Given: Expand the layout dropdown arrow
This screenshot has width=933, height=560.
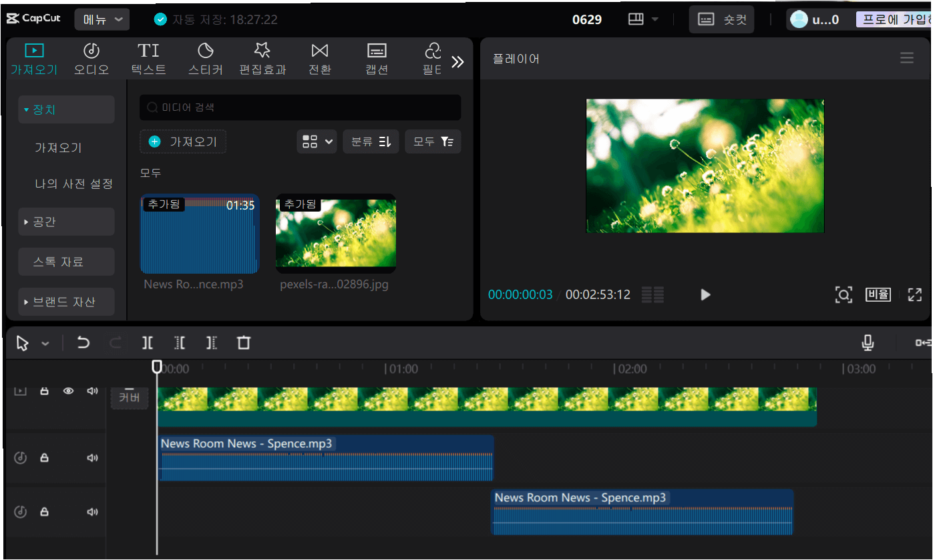Looking at the screenshot, I should click(655, 19).
